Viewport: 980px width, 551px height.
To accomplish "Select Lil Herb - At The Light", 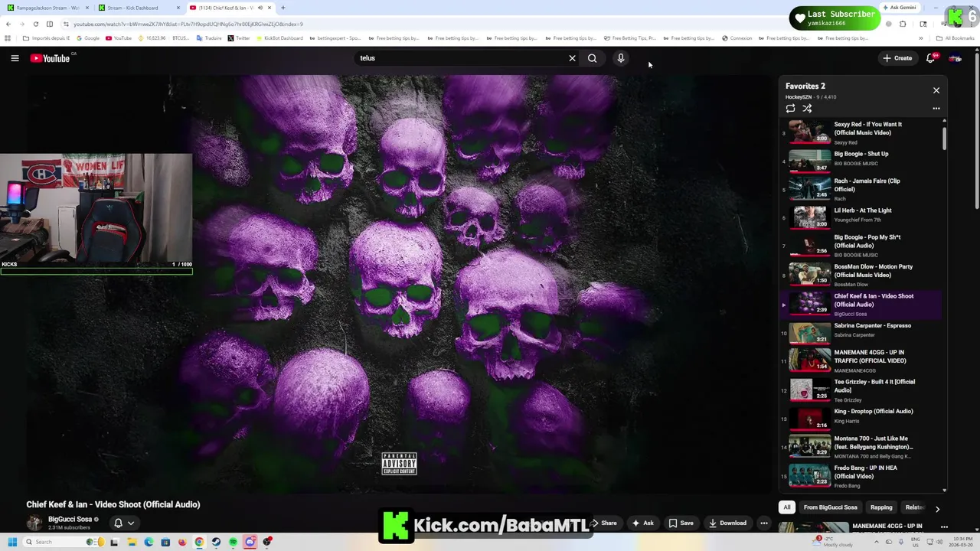I will point(861,217).
